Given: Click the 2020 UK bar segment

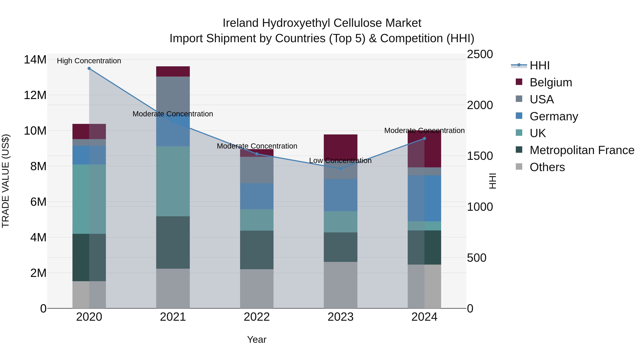Looking at the screenshot, I should coord(89,199).
